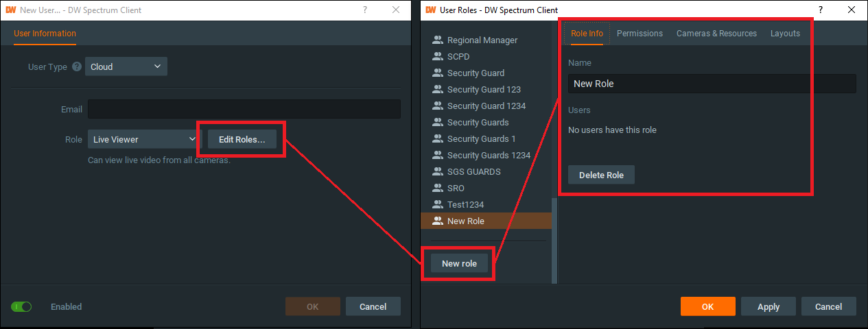Click the User Type help question-mark icon
Screen dimensions: 868x329
(77, 67)
